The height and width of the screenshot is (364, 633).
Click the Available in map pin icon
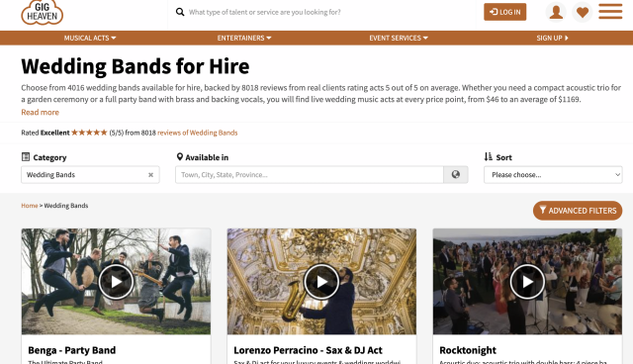pyautogui.click(x=180, y=157)
